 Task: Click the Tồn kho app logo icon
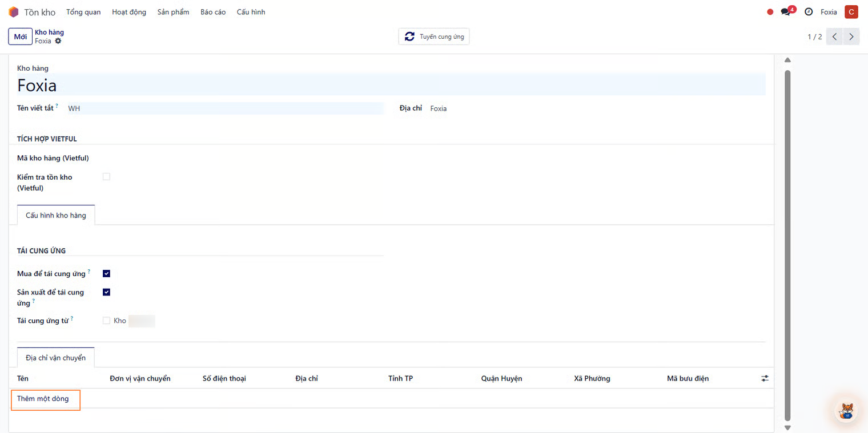tap(14, 12)
